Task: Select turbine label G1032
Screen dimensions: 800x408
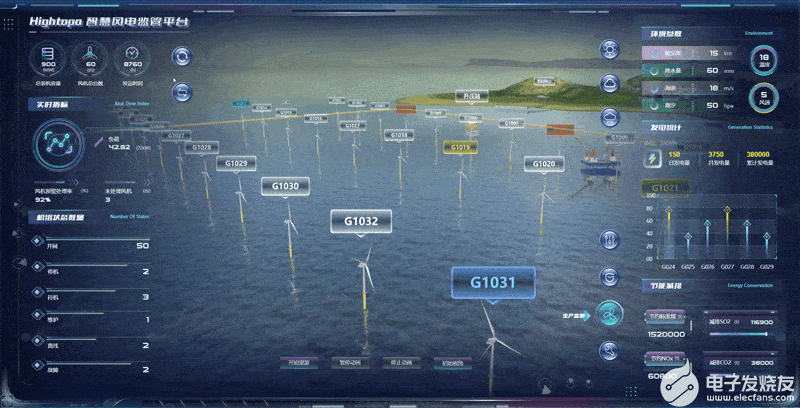Action: pos(361,222)
